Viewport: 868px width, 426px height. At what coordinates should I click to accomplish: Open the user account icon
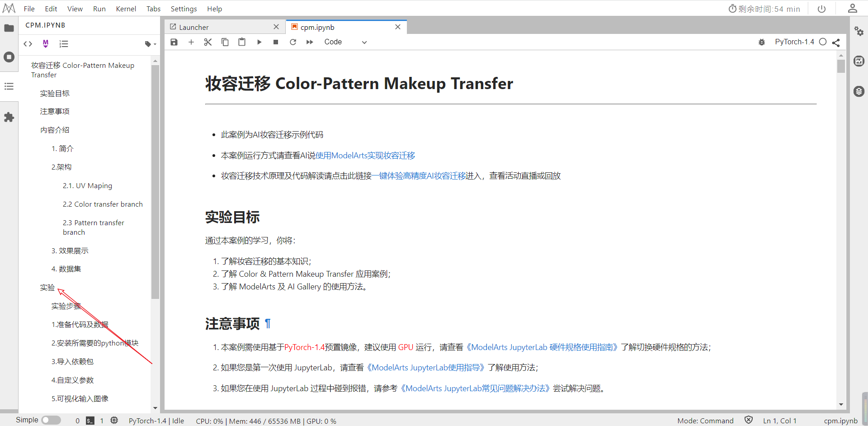click(853, 8)
